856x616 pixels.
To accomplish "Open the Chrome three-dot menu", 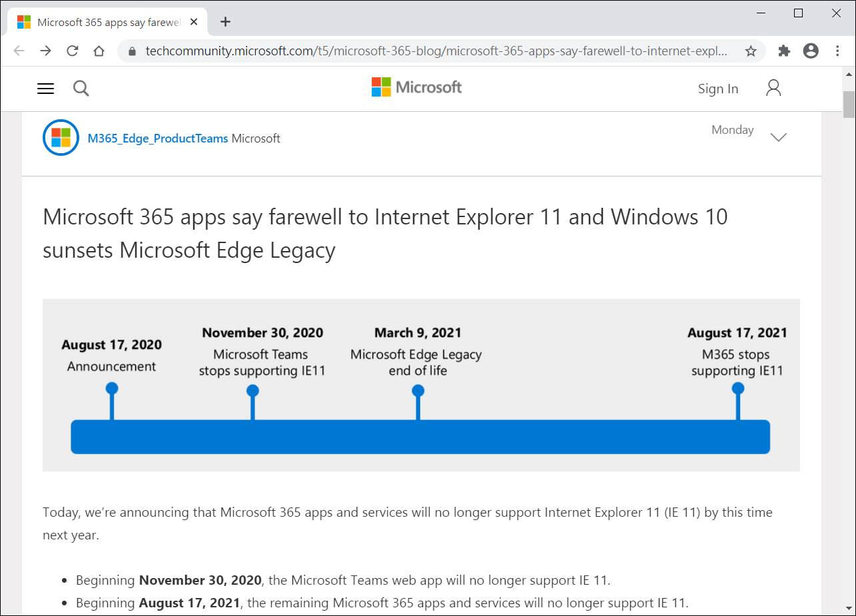I will pyautogui.click(x=837, y=51).
